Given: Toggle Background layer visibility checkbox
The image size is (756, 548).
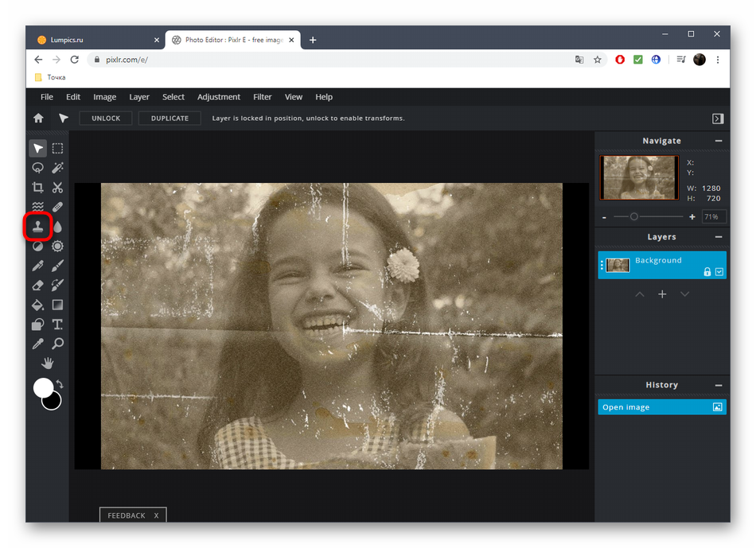Looking at the screenshot, I should [719, 272].
